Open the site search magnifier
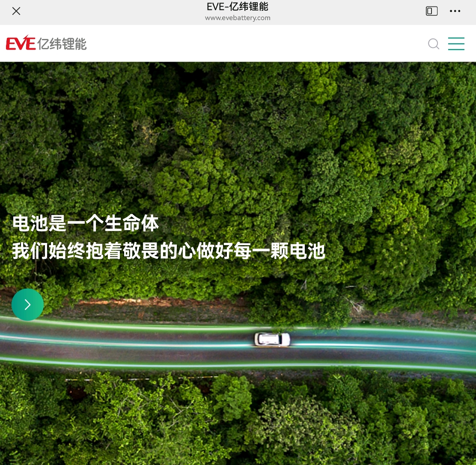This screenshot has width=476, height=465. (x=434, y=44)
